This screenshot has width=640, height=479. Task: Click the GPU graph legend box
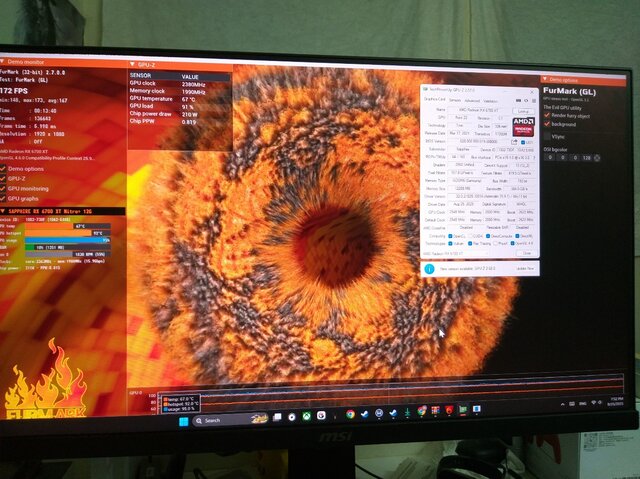click(x=181, y=403)
